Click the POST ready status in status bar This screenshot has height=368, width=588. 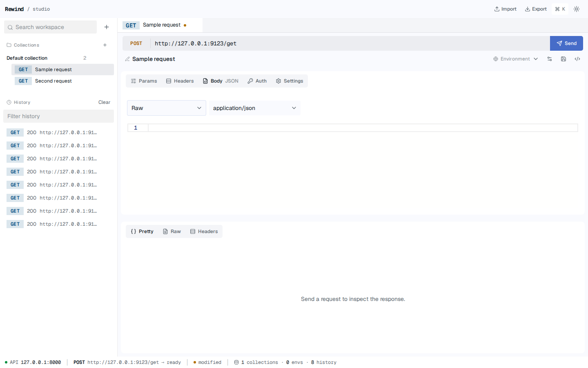coord(127,362)
